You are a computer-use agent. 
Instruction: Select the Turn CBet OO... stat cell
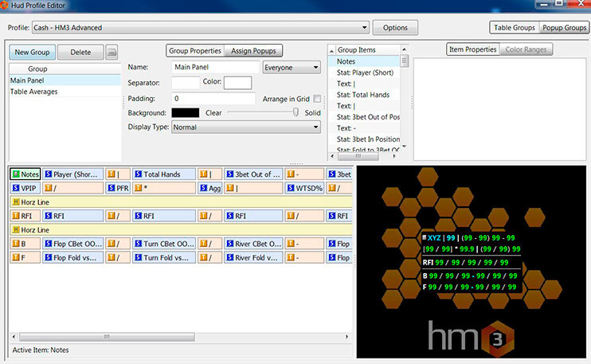click(x=164, y=244)
